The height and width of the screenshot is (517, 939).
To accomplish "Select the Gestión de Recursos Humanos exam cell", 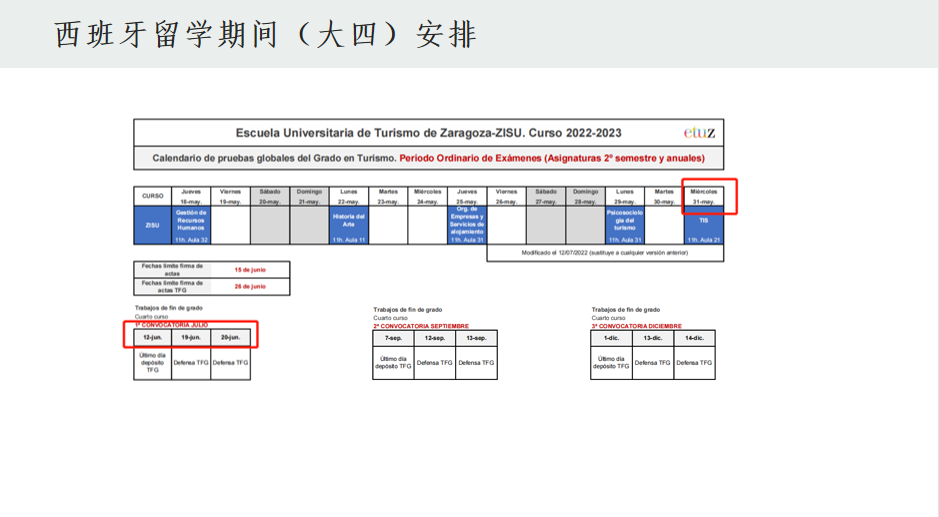I will pos(191,226).
